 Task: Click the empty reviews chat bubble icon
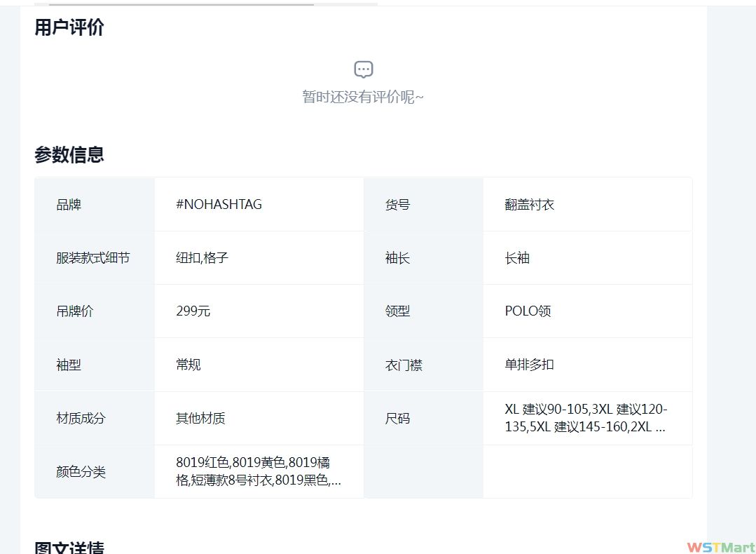(363, 69)
